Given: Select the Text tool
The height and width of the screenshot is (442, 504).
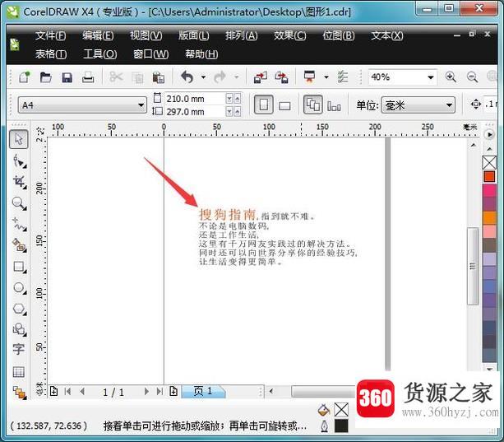Looking at the screenshot, I should pos(19,349).
